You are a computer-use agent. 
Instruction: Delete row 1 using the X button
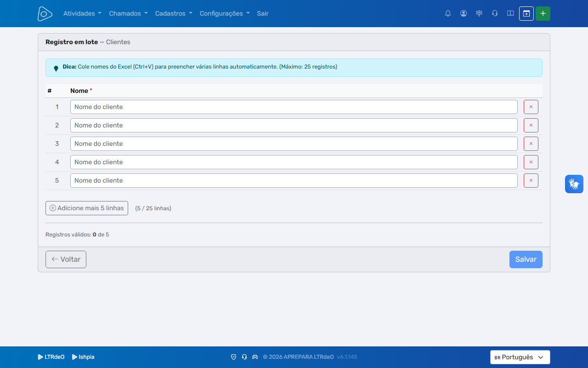pyautogui.click(x=531, y=107)
